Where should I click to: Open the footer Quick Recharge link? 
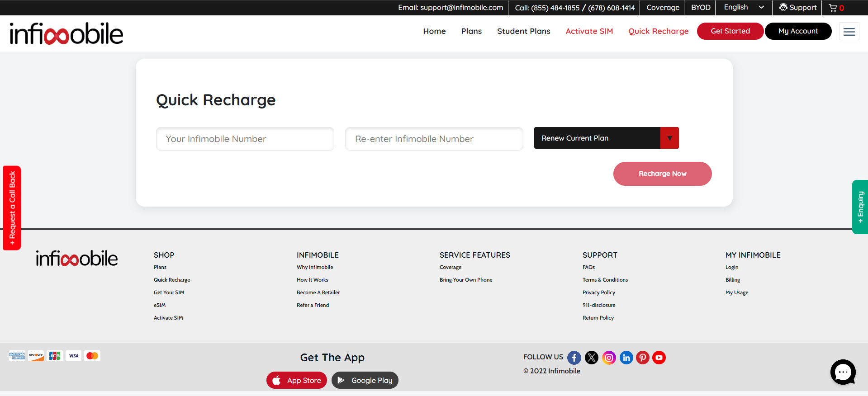172,280
